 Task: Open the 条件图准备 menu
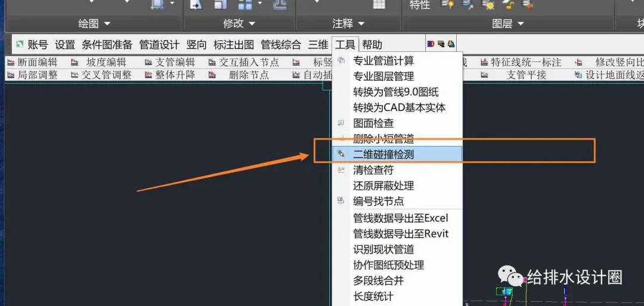pos(107,44)
